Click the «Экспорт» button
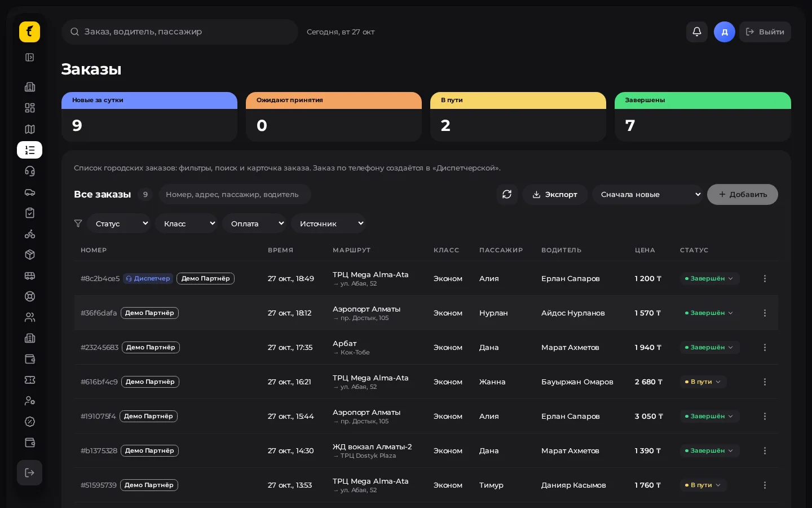812x508 pixels. [555, 194]
